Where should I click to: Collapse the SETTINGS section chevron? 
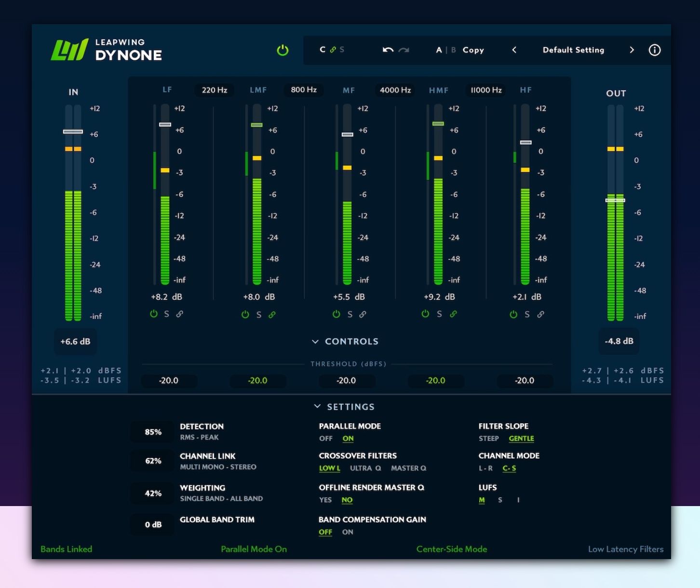click(317, 406)
